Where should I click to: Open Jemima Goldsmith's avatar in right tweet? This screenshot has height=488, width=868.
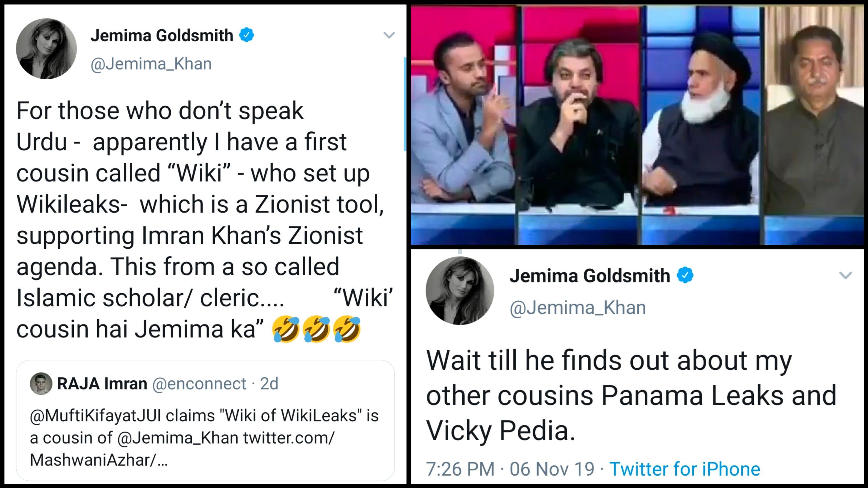click(x=460, y=291)
